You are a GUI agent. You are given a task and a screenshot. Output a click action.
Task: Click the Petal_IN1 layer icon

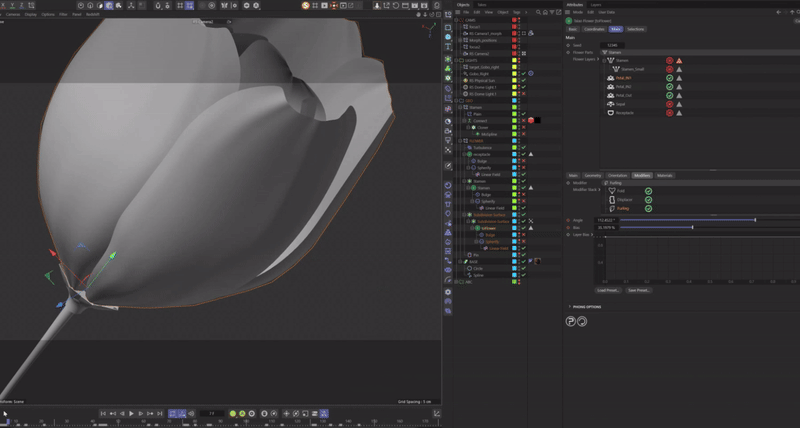tap(611, 78)
